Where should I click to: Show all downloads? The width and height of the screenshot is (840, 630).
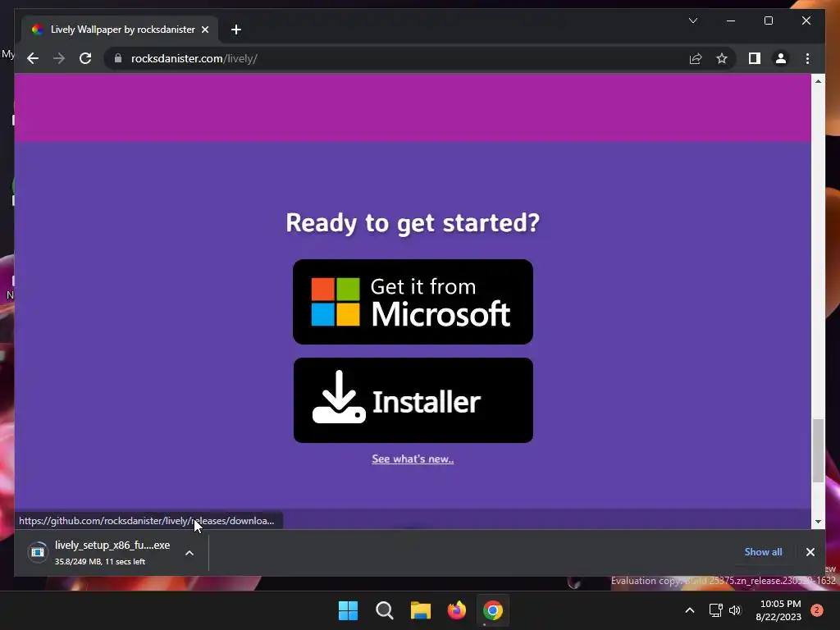click(763, 552)
